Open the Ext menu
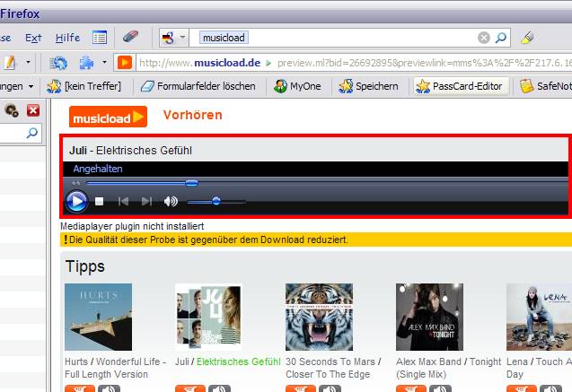The image size is (572, 392). click(33, 38)
